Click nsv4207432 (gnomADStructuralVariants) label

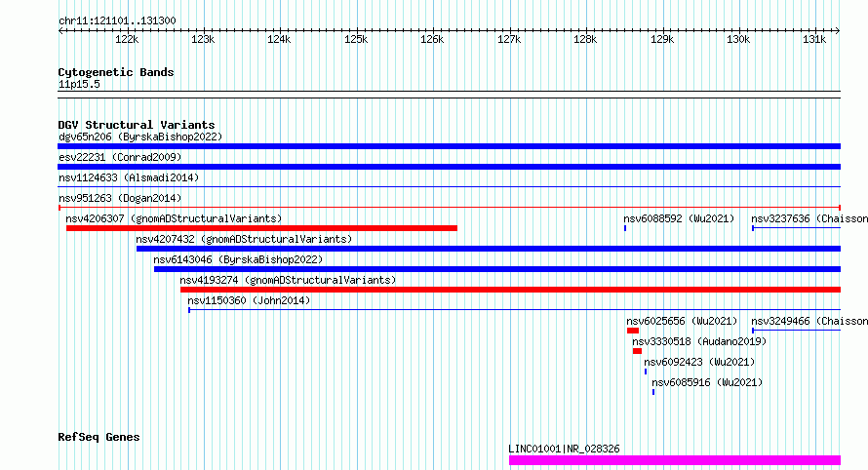click(244, 239)
